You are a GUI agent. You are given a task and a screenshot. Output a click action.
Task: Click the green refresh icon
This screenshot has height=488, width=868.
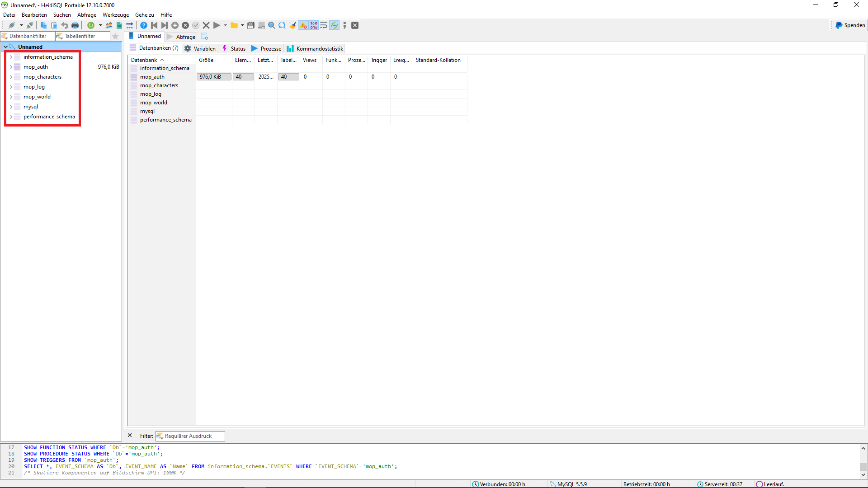[x=91, y=25]
